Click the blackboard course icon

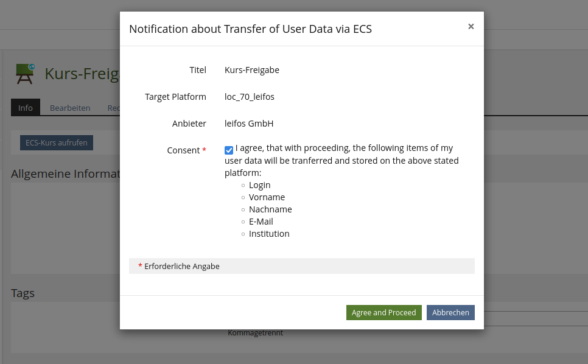25,74
